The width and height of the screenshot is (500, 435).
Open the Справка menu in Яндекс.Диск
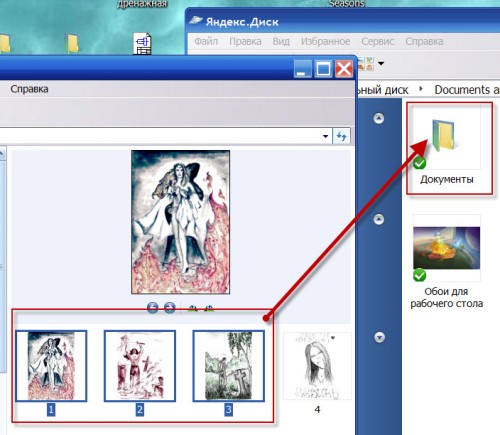coord(424,41)
